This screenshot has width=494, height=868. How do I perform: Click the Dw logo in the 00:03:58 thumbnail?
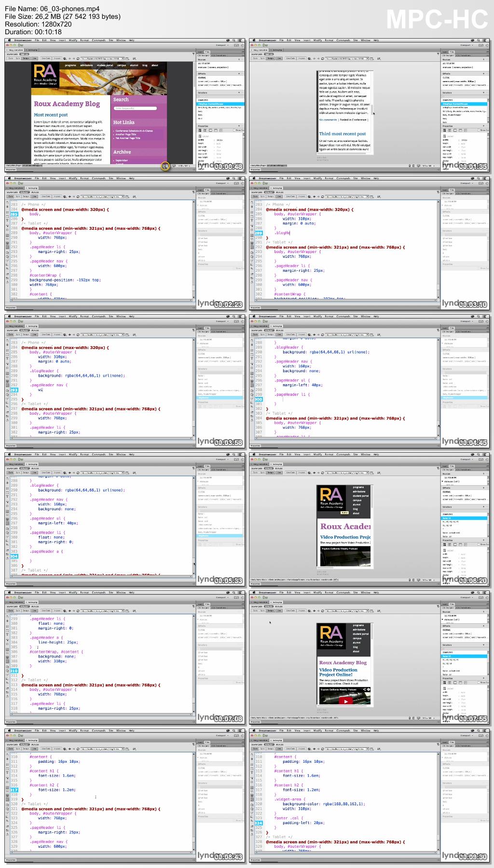click(21, 321)
